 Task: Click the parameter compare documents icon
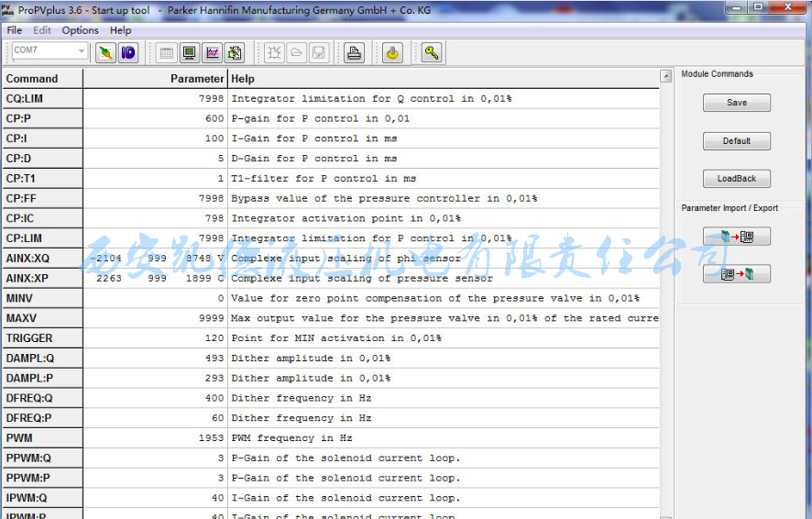click(x=235, y=52)
